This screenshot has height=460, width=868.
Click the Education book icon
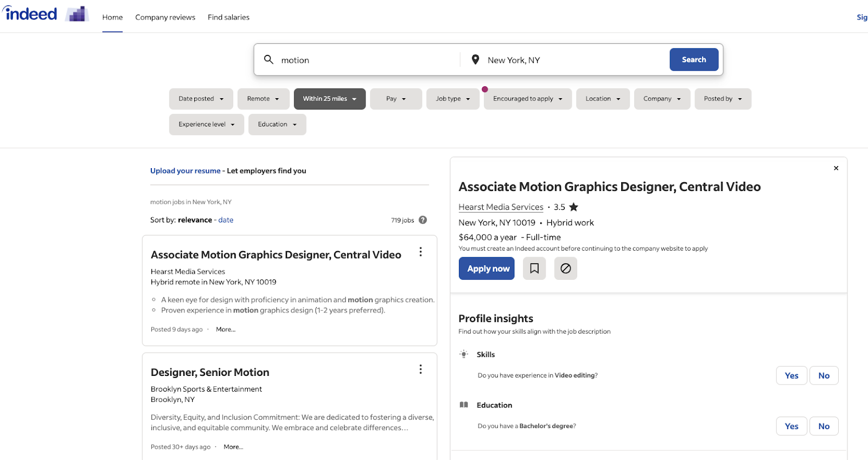[464, 405]
